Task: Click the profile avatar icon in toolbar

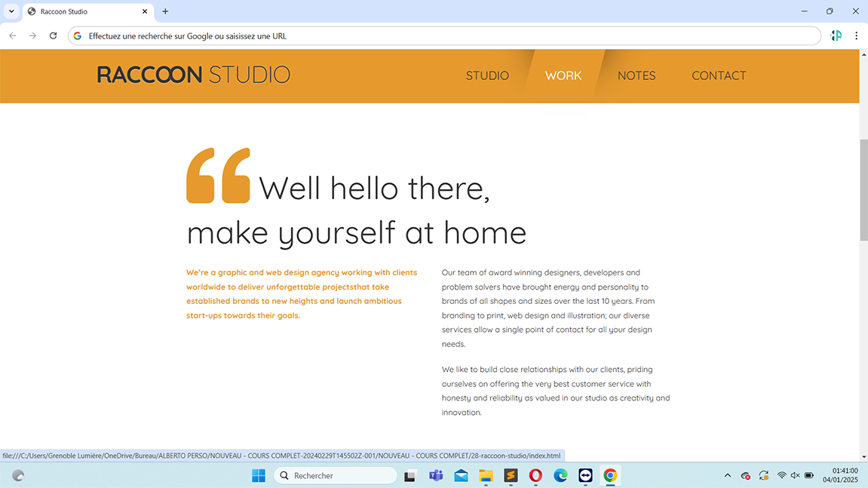Action: point(836,35)
